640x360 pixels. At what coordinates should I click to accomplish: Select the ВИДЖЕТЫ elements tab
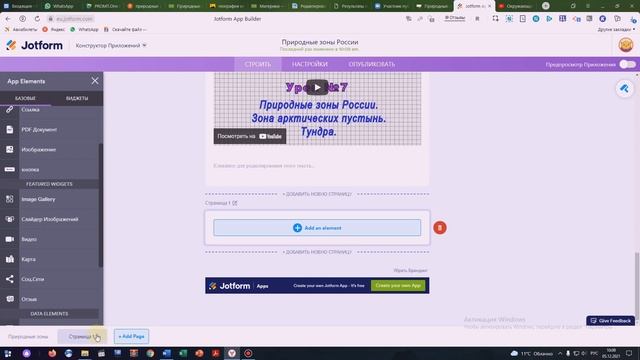(77, 98)
